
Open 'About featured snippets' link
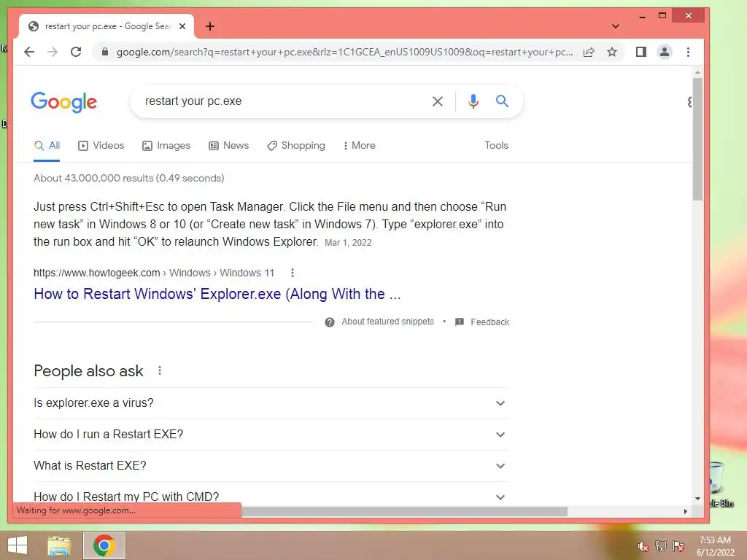[x=387, y=322]
